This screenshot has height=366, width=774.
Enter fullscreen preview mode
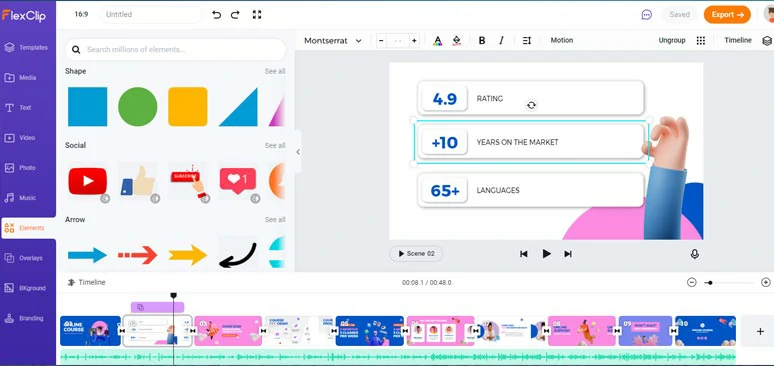tap(257, 15)
